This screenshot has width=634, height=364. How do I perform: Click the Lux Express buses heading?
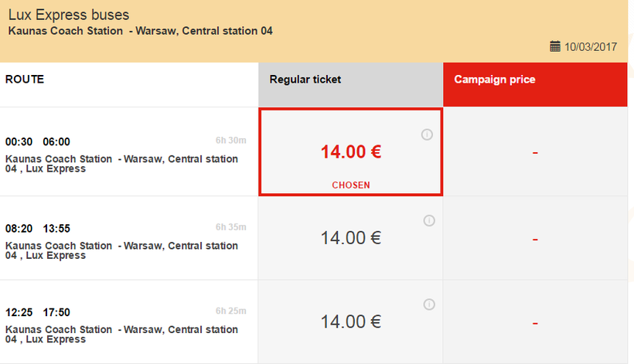pyautogui.click(x=69, y=15)
